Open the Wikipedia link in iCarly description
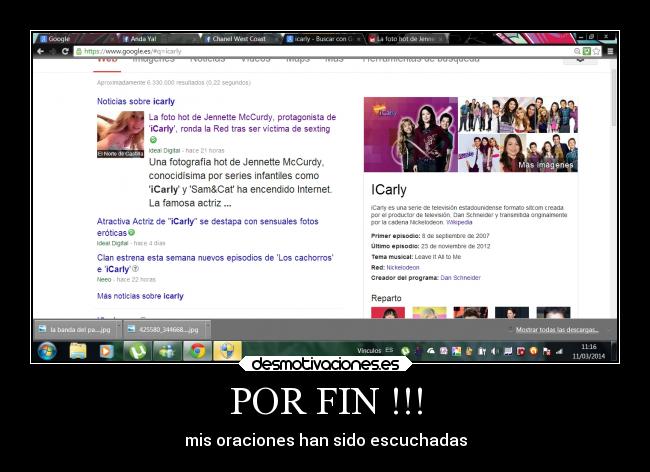Screen dimensions: 650x472 [459, 223]
